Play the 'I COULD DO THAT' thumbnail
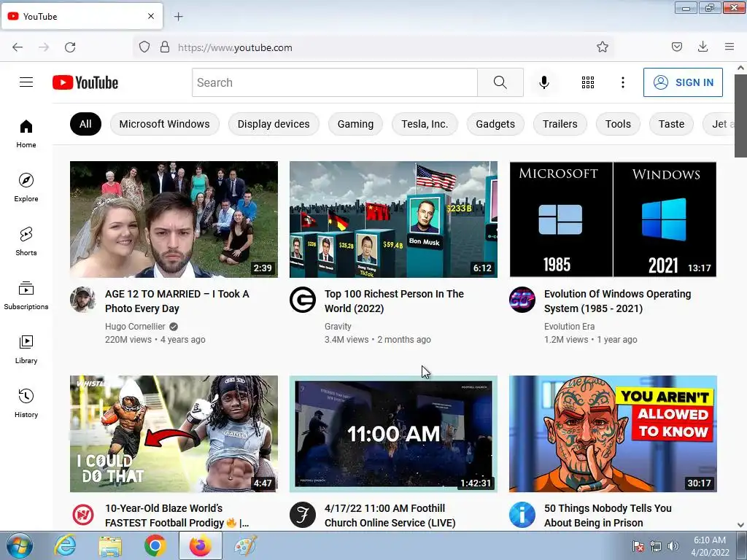The image size is (747, 560). pyautogui.click(x=174, y=434)
